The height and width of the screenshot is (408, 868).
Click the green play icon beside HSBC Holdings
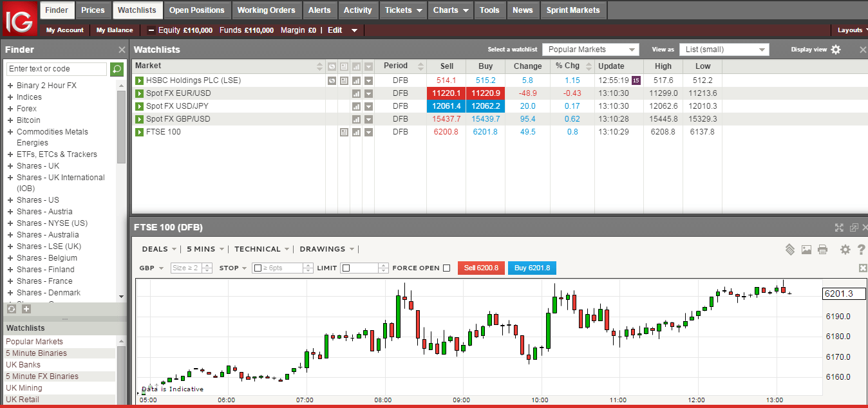pyautogui.click(x=139, y=80)
